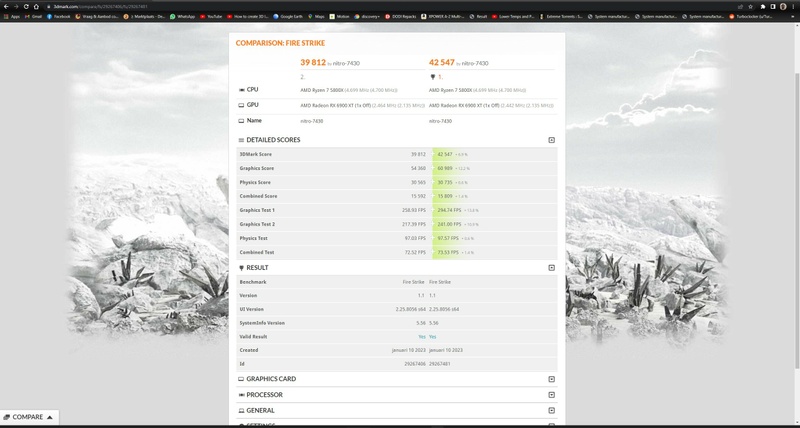Open the How to create 3D bookmark
This screenshot has width=800, height=428.
[x=247, y=16]
